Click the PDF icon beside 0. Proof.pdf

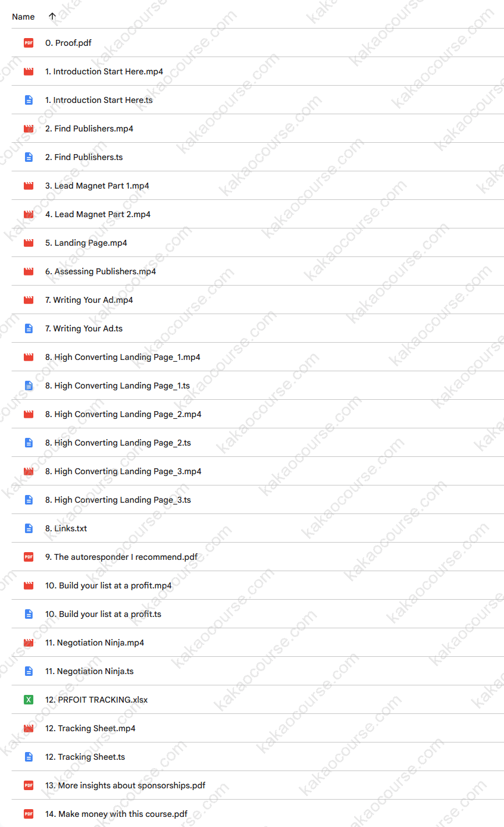point(29,43)
